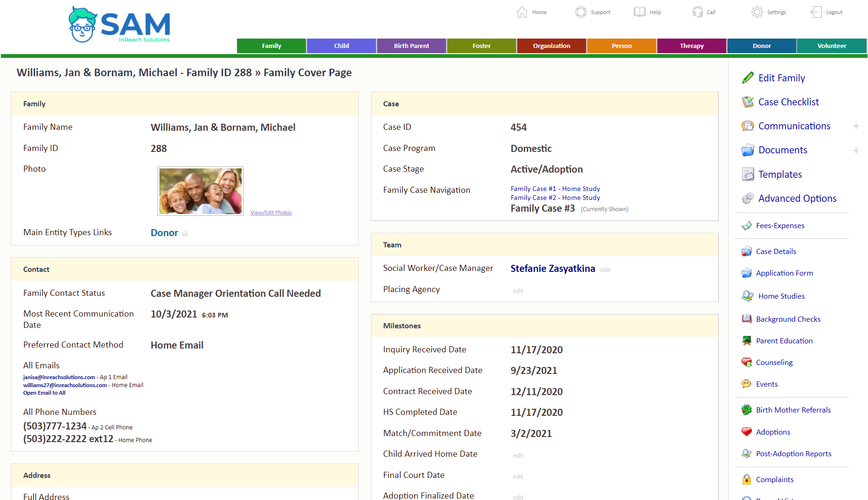The height and width of the screenshot is (500, 868).
Task: Open the Birth Parent tab
Action: pos(412,46)
